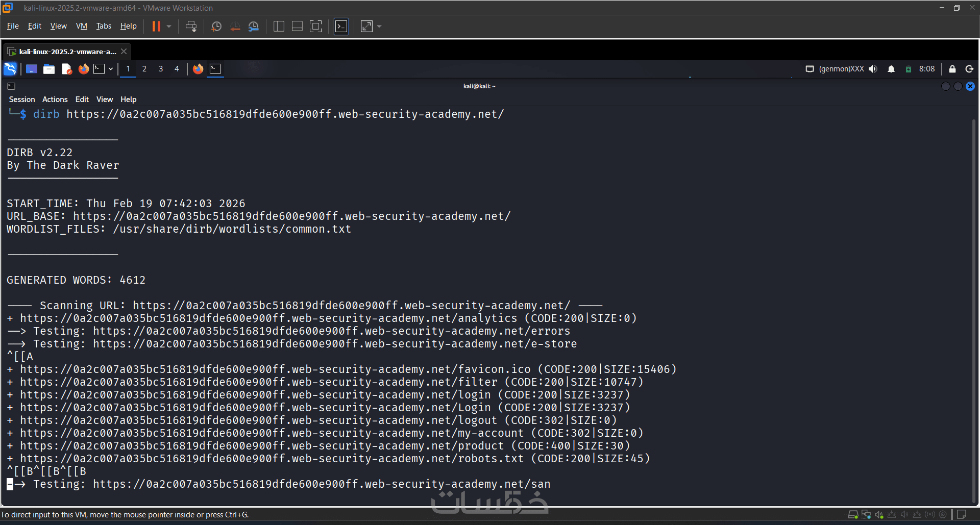
Task: Enter VMware full screen mode
Action: [x=316, y=27]
